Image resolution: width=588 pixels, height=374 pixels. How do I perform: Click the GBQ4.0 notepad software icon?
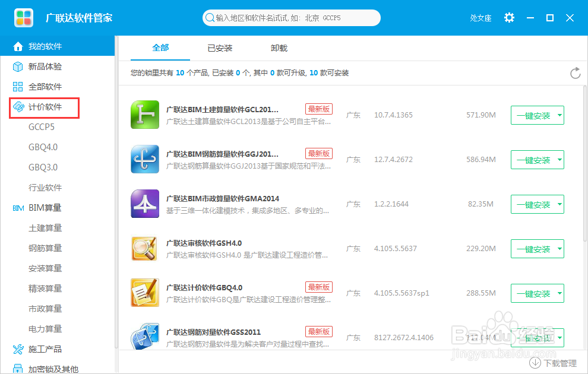click(145, 293)
